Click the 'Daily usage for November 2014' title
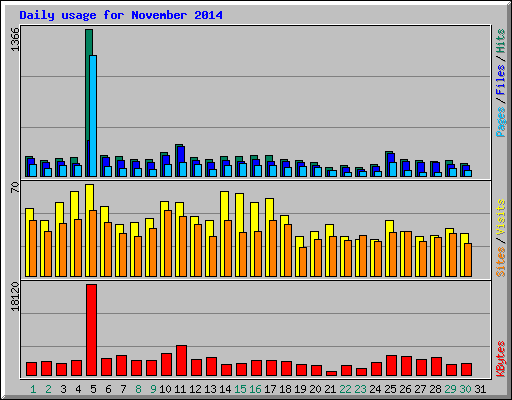The image size is (512, 400). click(121, 15)
